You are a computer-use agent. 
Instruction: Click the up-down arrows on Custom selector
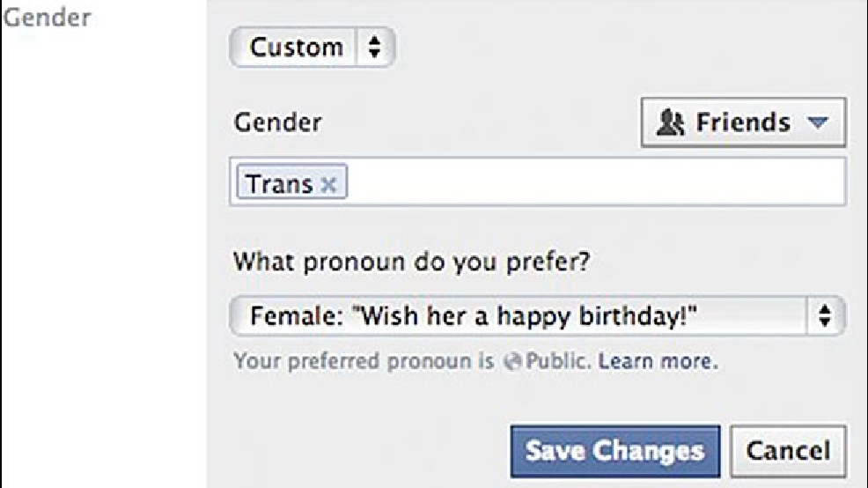pos(374,47)
